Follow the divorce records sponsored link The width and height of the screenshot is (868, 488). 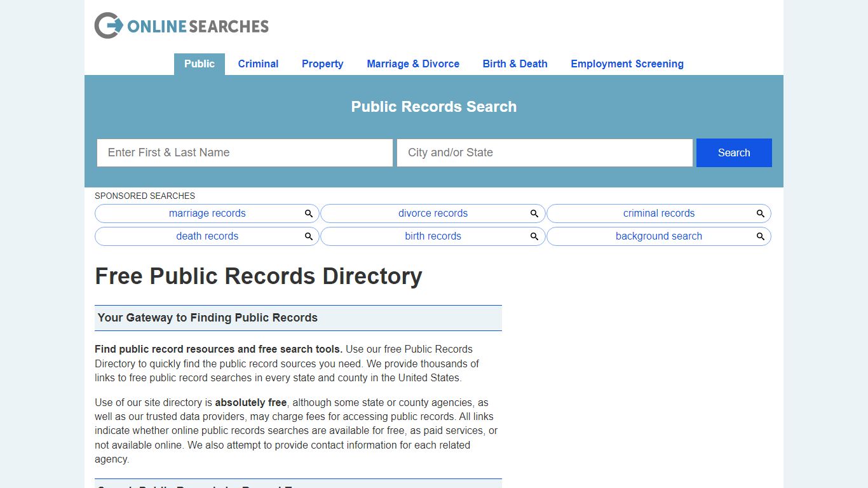433,213
